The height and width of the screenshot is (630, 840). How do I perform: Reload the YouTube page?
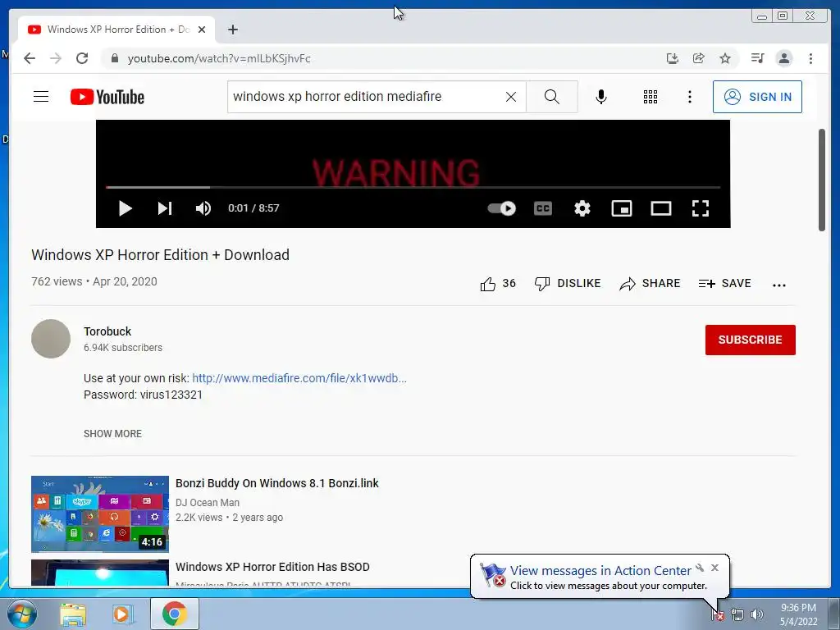[82, 58]
